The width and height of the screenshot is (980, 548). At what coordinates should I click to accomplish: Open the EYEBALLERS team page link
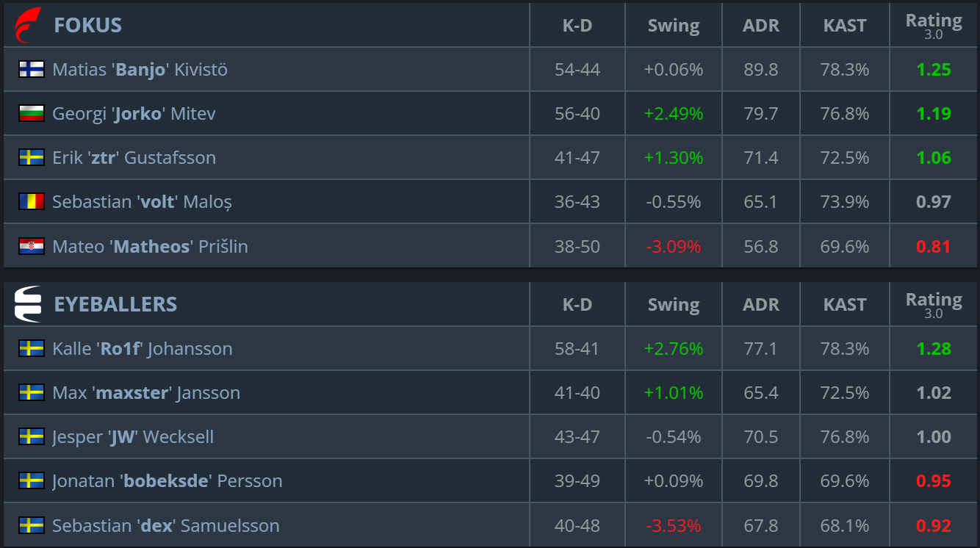tap(115, 304)
